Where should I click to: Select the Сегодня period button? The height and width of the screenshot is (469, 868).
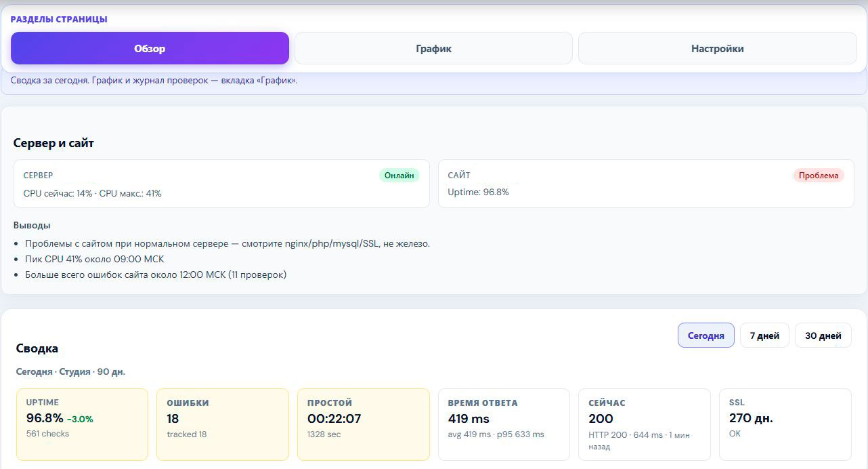click(x=706, y=335)
